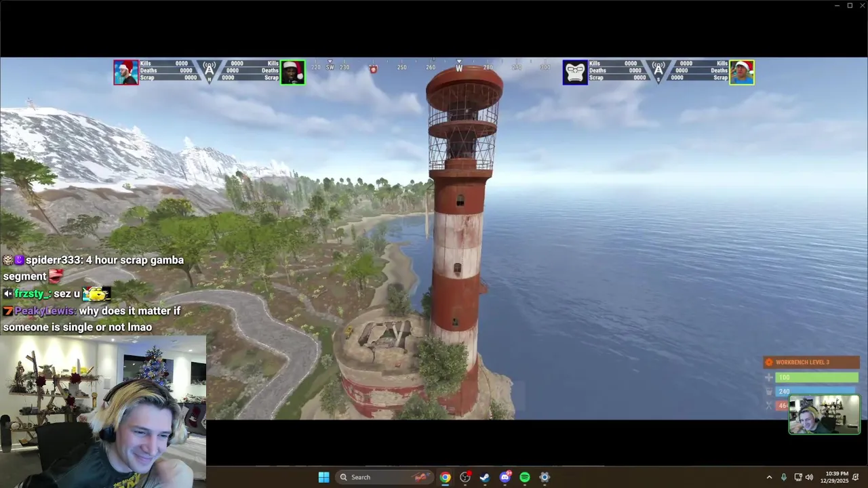Click the badge before PeakyLewis

8,311
